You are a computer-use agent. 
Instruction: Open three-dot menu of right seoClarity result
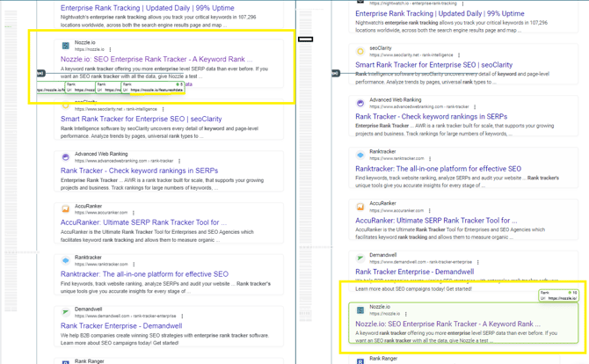click(x=459, y=55)
